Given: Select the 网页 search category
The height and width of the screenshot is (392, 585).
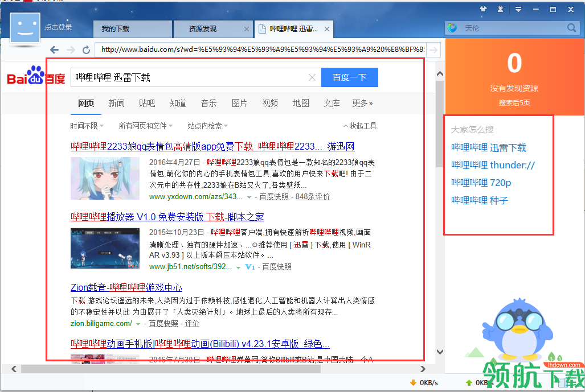Looking at the screenshot, I should 86,103.
